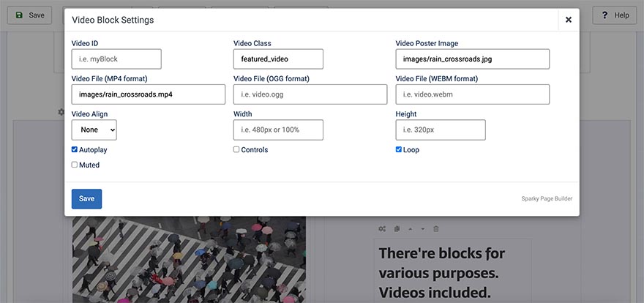Click the MP4 video file field
The image size is (644, 303).
[149, 94]
